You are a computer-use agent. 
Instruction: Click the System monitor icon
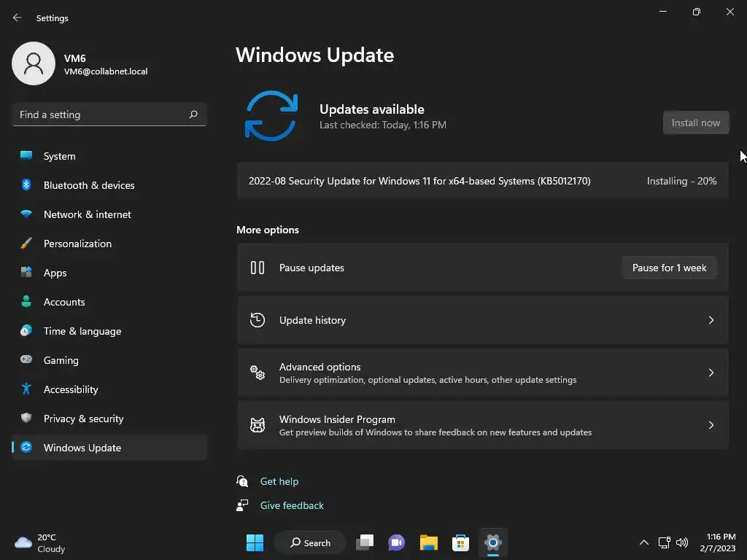point(26,155)
